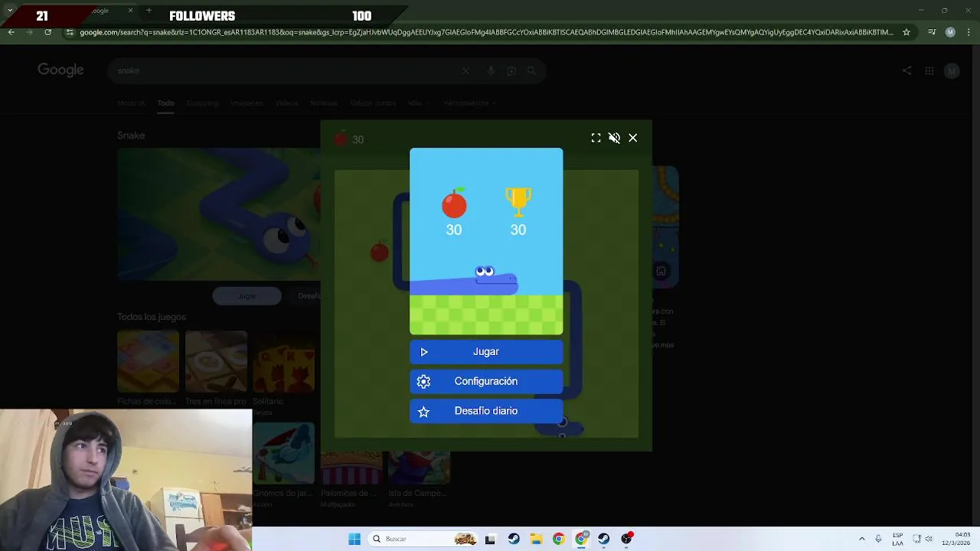Open the Google account avatar

point(952,71)
